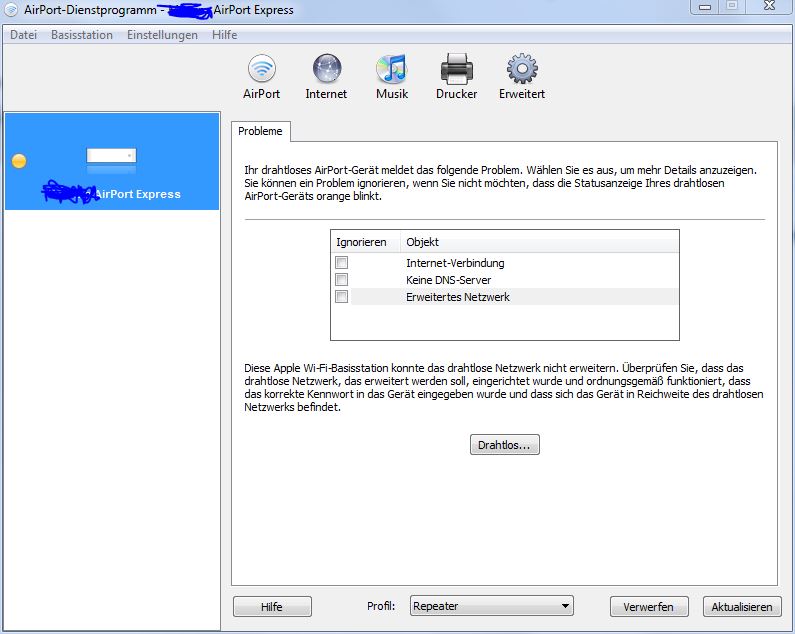Viewport: 795px width, 634px height.
Task: Select the Erweitertes Netzwerk problem row
Action: [505, 297]
